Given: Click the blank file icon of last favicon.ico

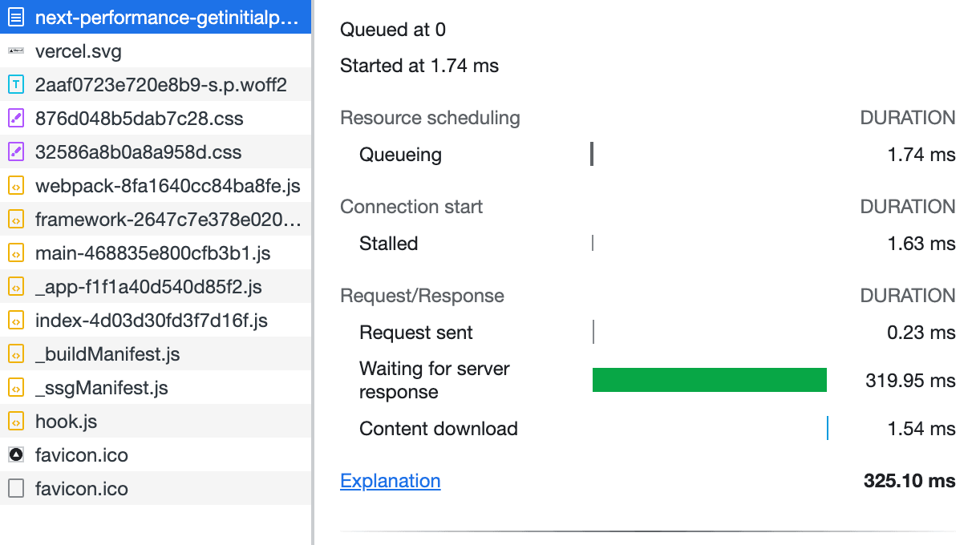Looking at the screenshot, I should (16, 489).
